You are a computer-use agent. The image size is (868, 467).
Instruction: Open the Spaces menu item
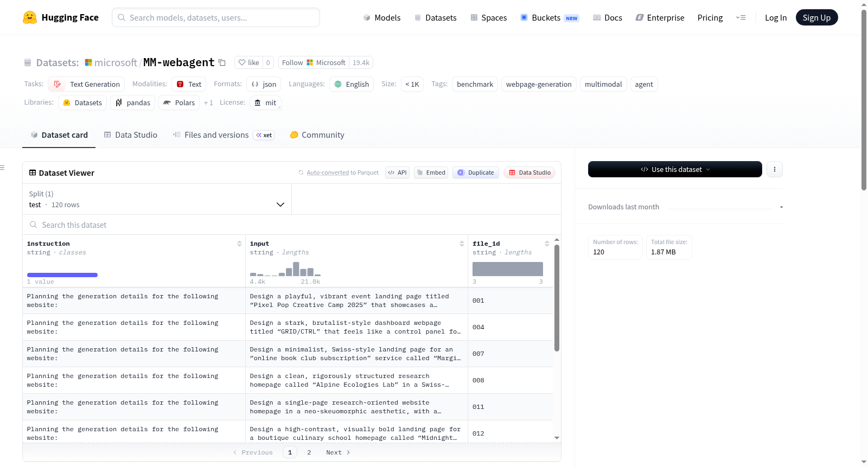(x=489, y=17)
